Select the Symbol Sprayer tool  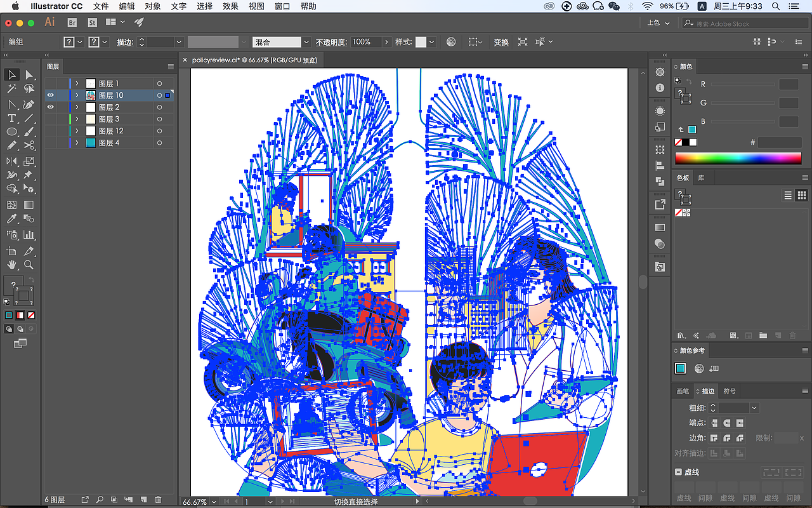pyautogui.click(x=12, y=235)
